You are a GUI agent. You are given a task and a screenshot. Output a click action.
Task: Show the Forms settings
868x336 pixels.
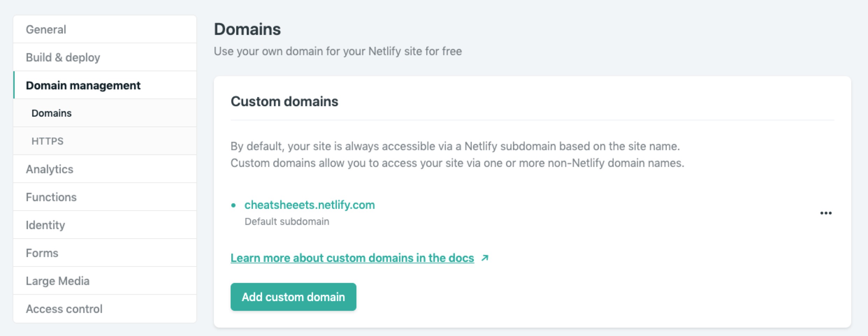(42, 253)
